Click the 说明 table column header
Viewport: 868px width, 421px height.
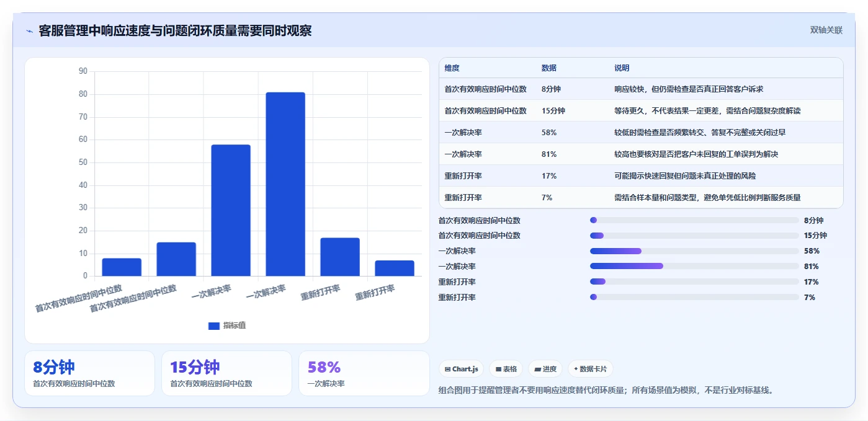click(622, 68)
